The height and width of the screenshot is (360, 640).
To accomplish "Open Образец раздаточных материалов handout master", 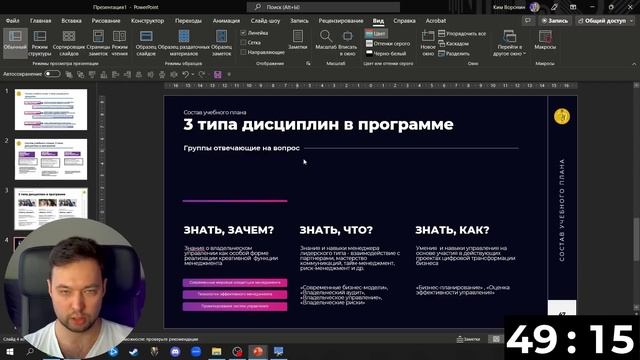I will (x=184, y=42).
